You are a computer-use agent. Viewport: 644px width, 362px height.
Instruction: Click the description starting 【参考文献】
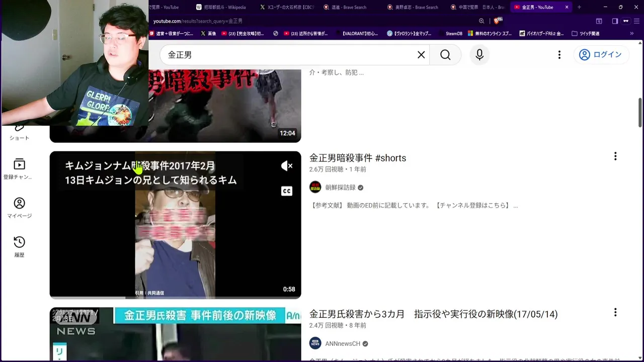[x=414, y=206]
